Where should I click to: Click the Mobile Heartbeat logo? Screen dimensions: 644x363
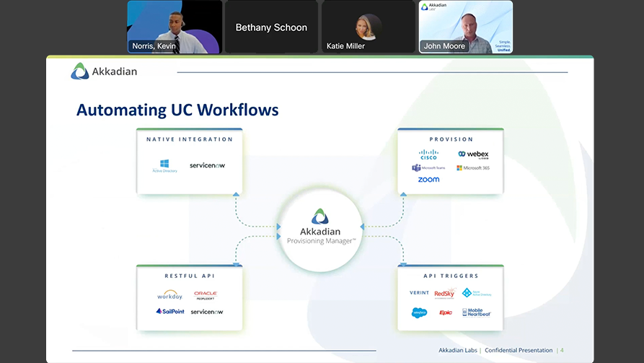click(477, 312)
